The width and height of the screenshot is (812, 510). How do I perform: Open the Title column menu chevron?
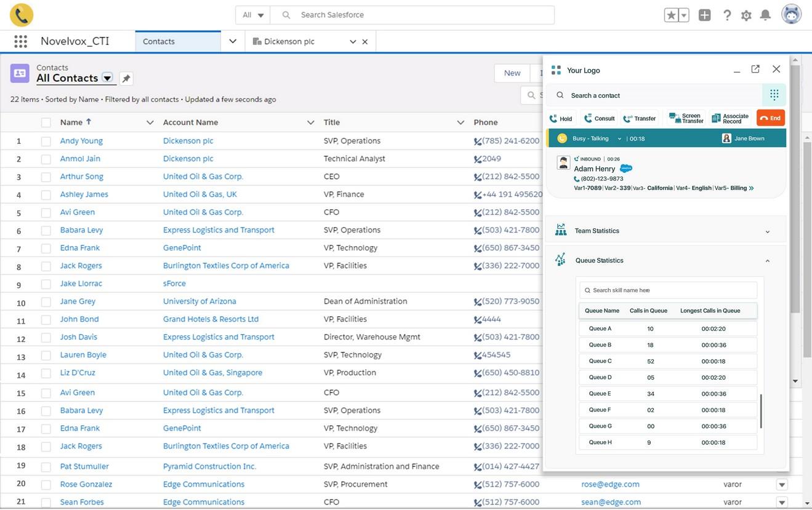point(460,122)
